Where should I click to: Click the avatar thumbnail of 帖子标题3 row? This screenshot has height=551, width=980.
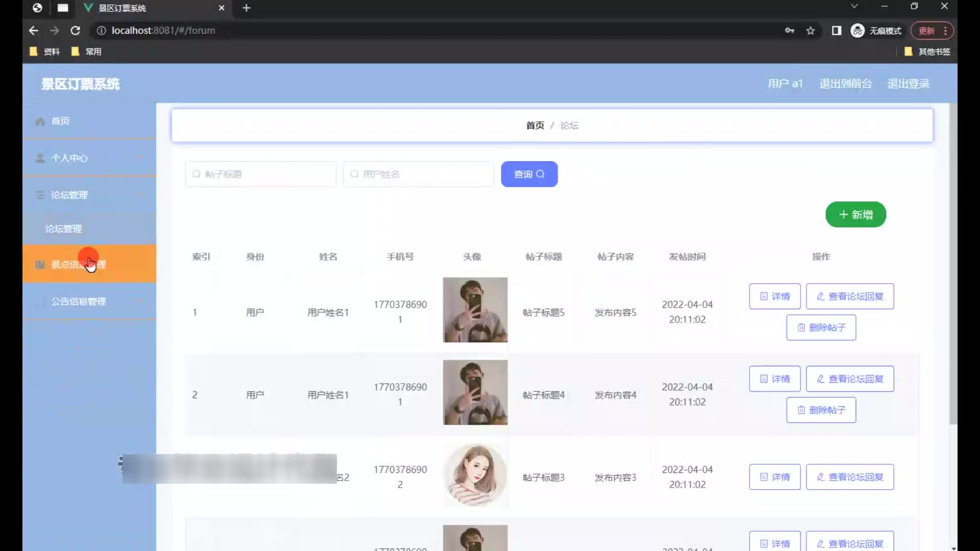475,475
